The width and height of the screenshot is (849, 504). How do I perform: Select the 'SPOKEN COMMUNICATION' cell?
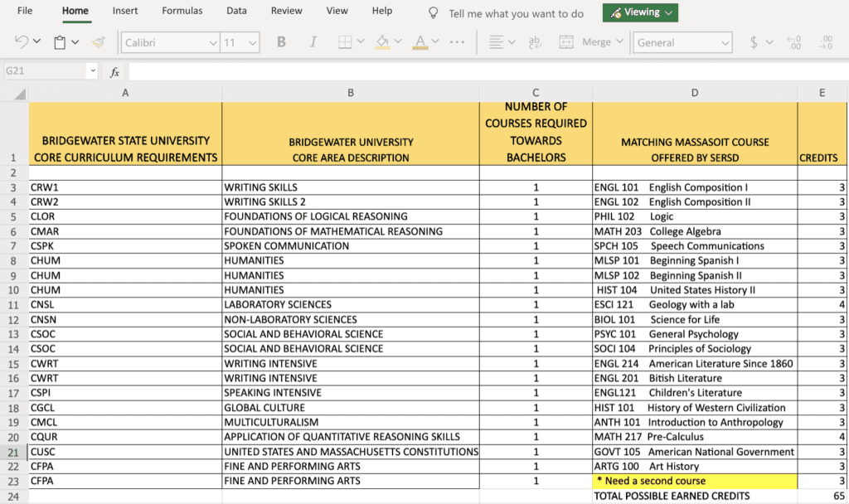point(351,245)
